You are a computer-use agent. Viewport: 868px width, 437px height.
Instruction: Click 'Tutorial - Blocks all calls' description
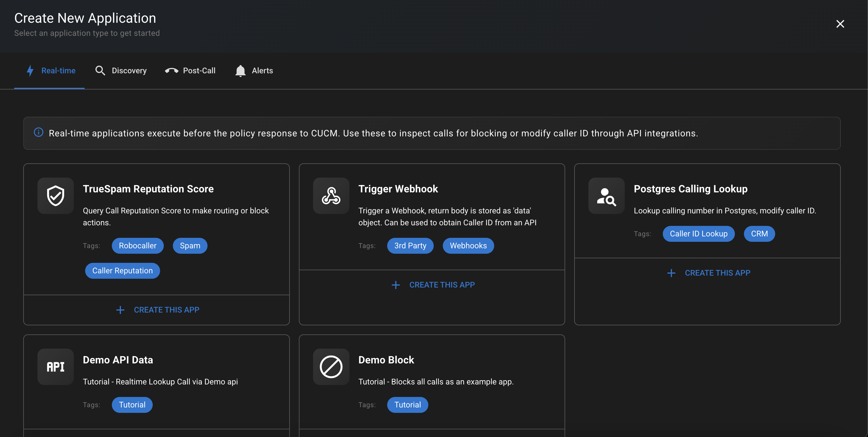pyautogui.click(x=436, y=382)
